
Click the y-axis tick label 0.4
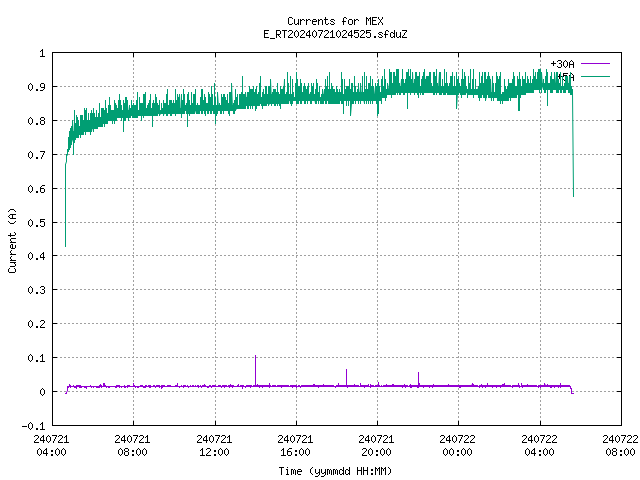point(36,256)
